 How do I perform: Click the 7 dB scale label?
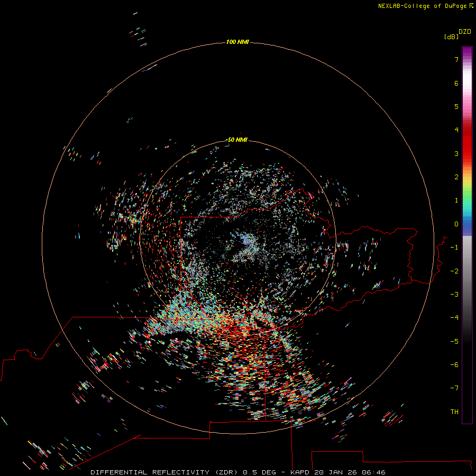pyautogui.click(x=456, y=59)
